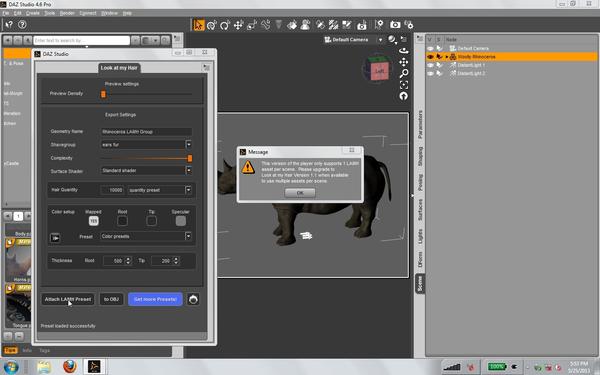Click the round reset icon beside Get more Presets

point(193,299)
